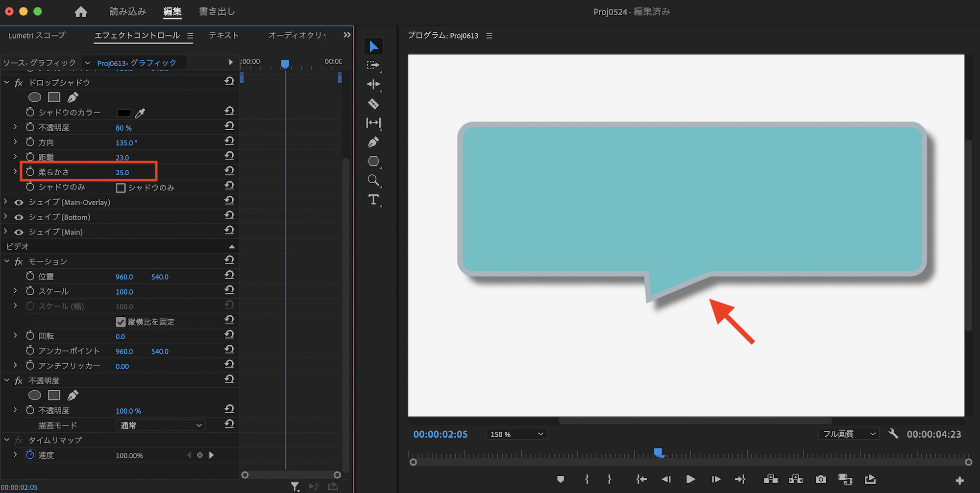Viewport: 980px width, 493px height.
Task: Open the 150 % zoom level dropdown
Action: [516, 434]
